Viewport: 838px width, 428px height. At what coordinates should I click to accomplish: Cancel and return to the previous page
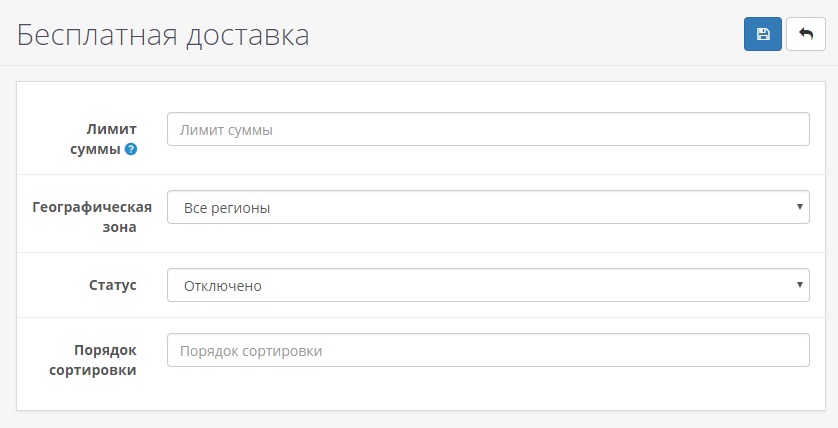[x=806, y=34]
